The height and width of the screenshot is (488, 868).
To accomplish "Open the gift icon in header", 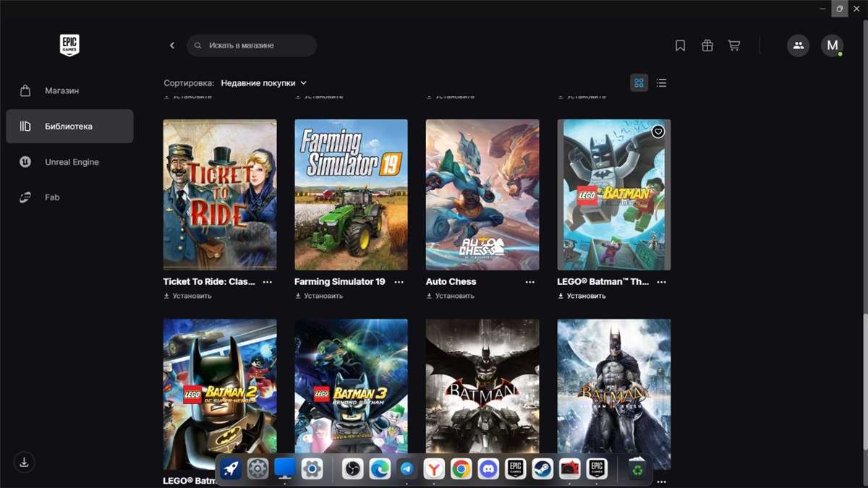I will pyautogui.click(x=707, y=46).
